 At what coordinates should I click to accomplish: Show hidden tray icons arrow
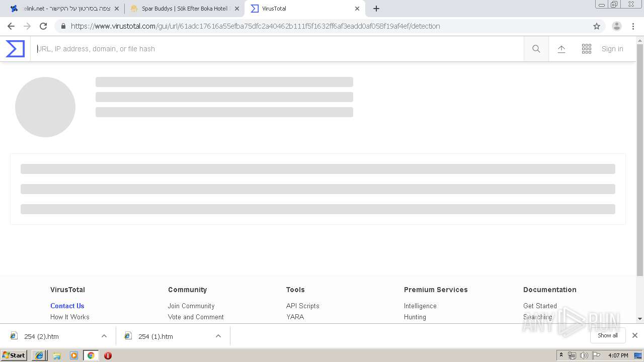click(561, 355)
